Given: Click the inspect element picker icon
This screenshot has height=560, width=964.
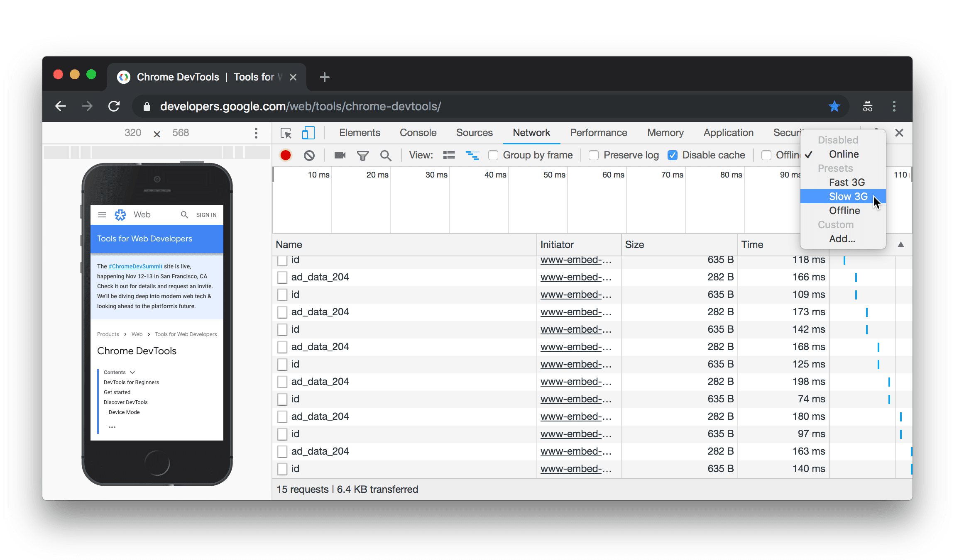Looking at the screenshot, I should pos(286,133).
